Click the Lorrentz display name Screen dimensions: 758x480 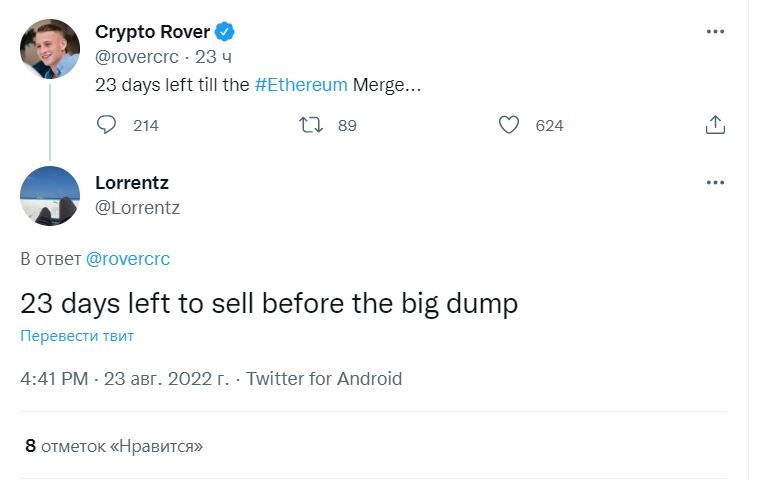coord(132,183)
